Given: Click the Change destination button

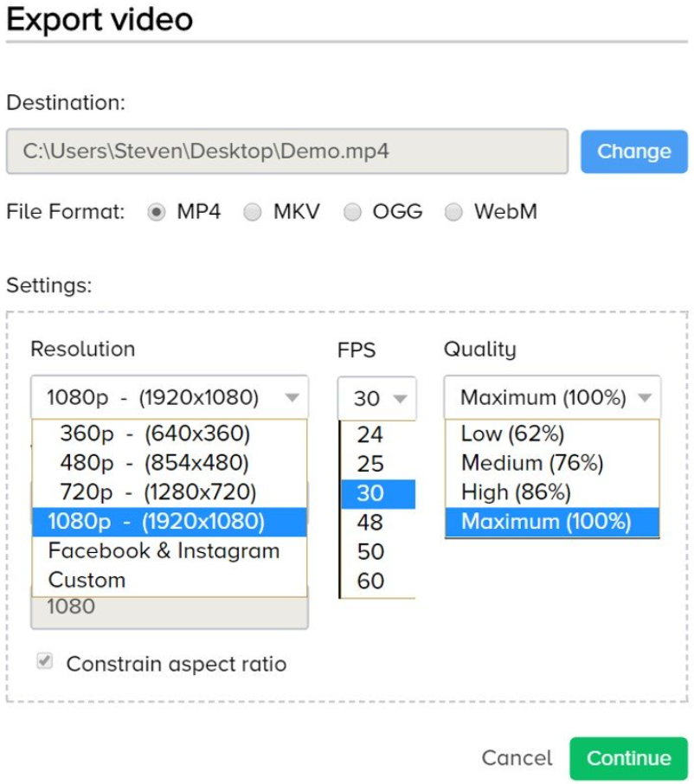Looking at the screenshot, I should pos(634,151).
